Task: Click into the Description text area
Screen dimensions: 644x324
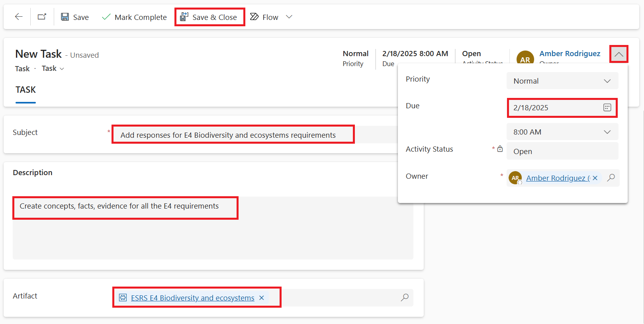Action: pyautogui.click(x=213, y=228)
